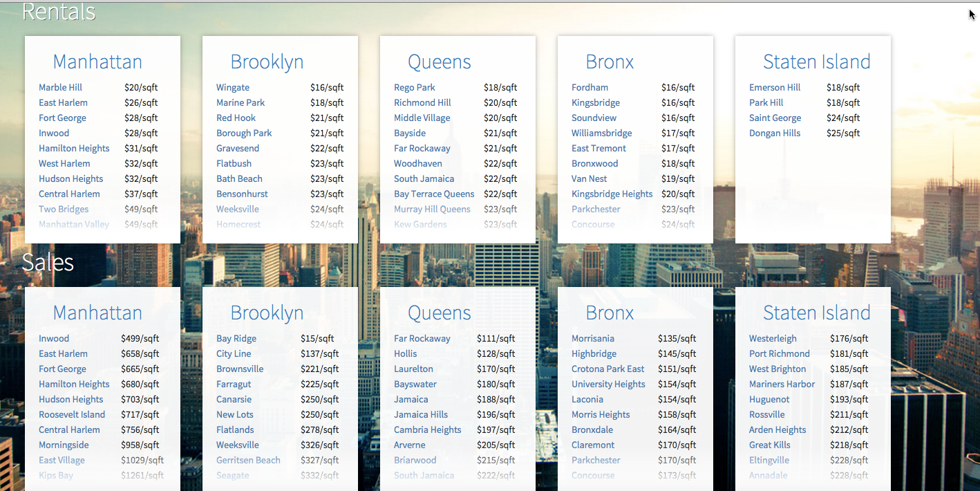This screenshot has width=980, height=491.
Task: Click the East Village link
Action: tap(62, 460)
